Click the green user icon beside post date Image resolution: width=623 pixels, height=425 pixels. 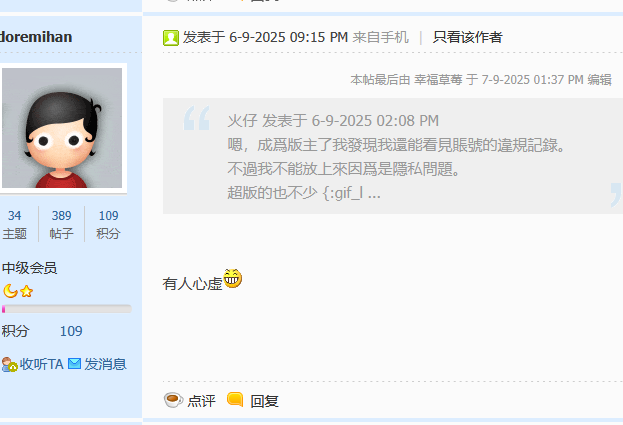tap(171, 38)
